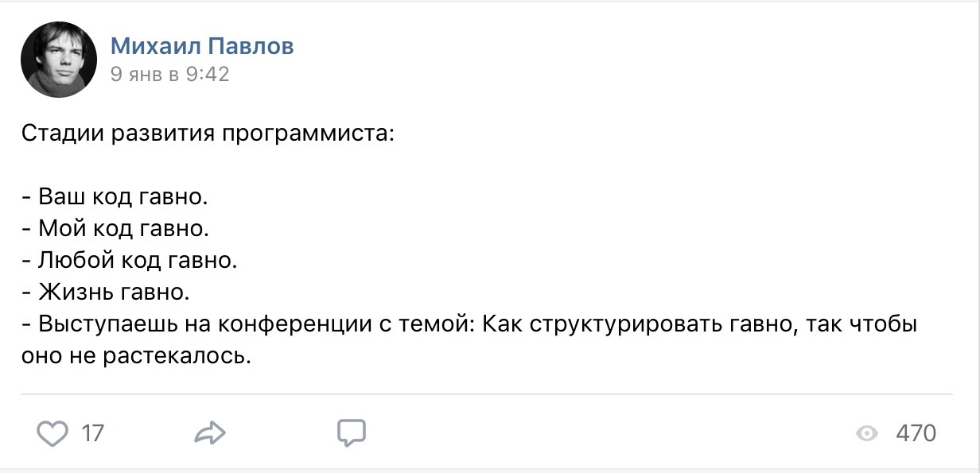Image resolution: width=980 pixels, height=473 pixels.
Task: Open Михаил Павлов's profile avatar
Action: coord(58,60)
